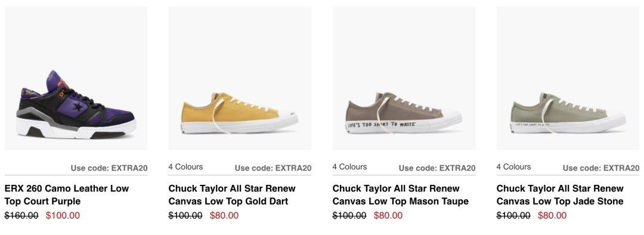Click the $80.00 sale price of Gold Dart
644x235 pixels.
tap(224, 216)
